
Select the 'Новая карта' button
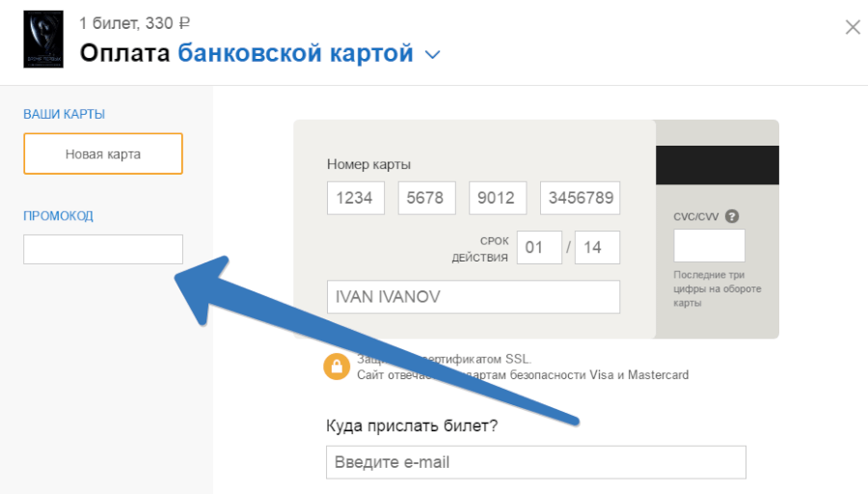tap(103, 153)
